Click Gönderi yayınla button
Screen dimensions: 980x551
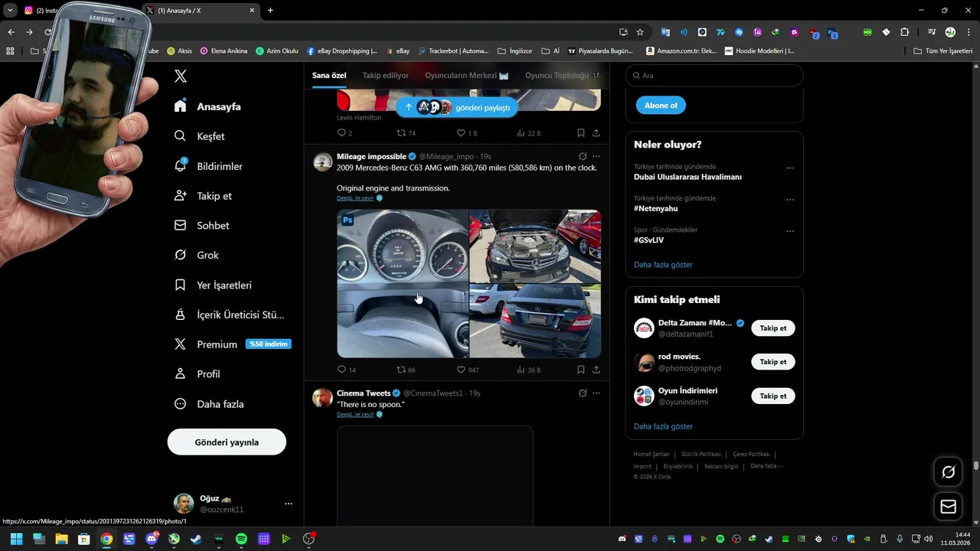227,442
